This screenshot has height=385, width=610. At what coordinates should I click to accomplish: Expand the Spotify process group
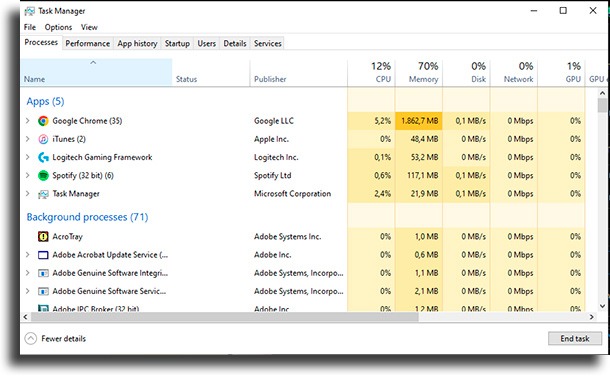point(28,175)
